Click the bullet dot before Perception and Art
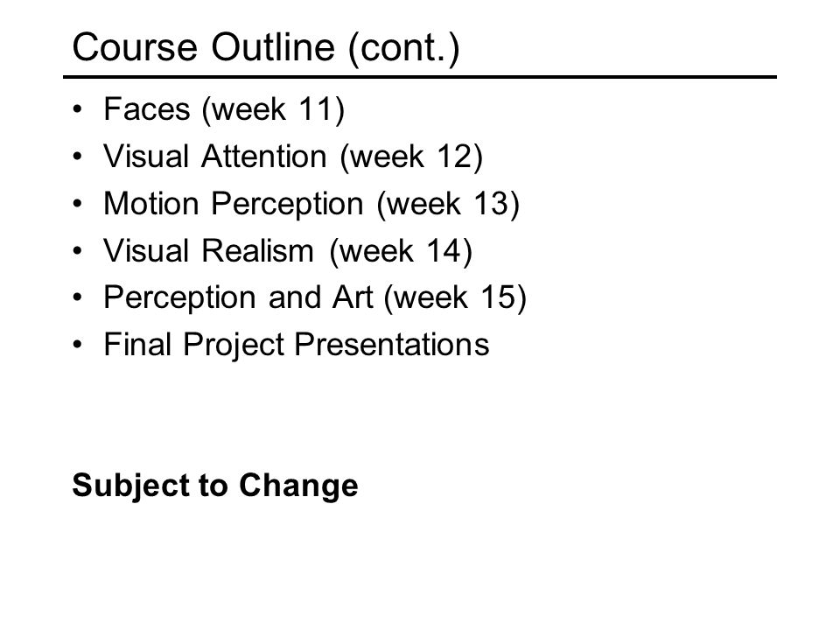The height and width of the screenshot is (630, 840). click(78, 297)
